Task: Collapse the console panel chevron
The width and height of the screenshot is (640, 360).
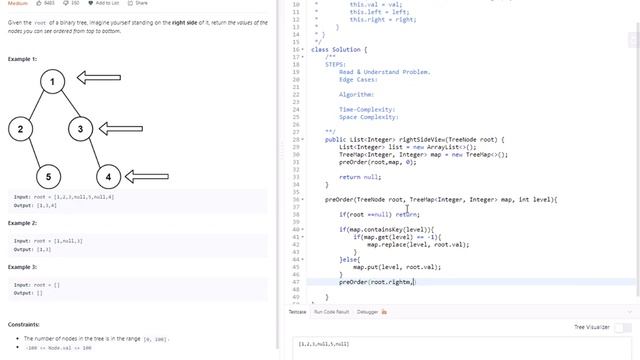Action: click(x=630, y=312)
